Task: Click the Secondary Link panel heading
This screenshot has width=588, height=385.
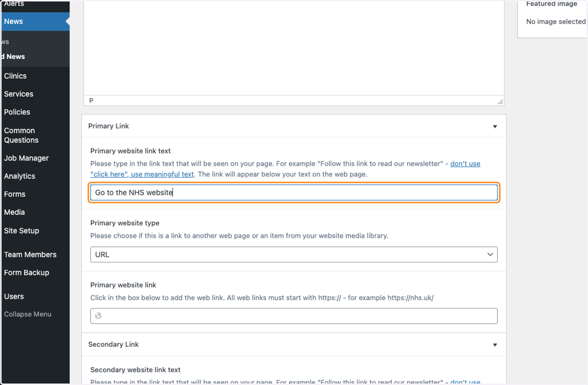Action: (x=114, y=344)
